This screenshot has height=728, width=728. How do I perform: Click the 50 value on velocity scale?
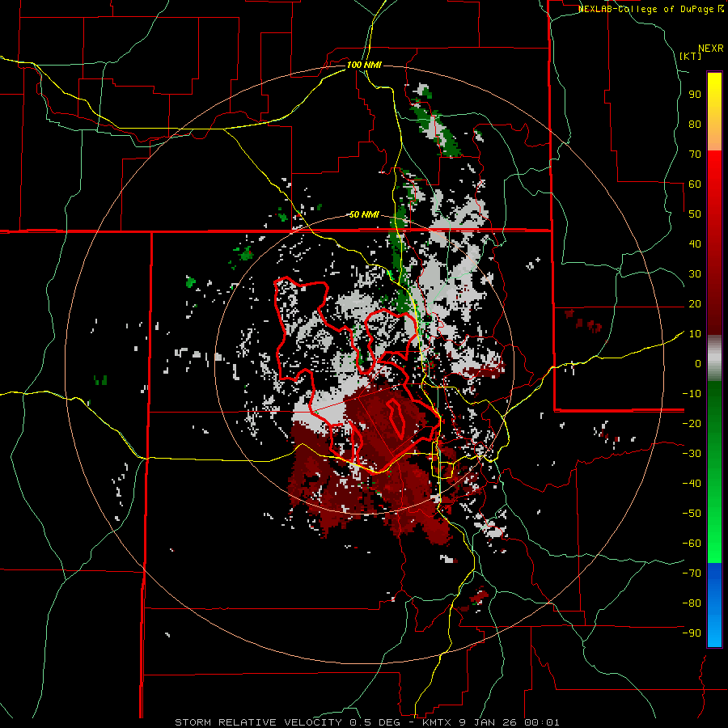pos(695,214)
